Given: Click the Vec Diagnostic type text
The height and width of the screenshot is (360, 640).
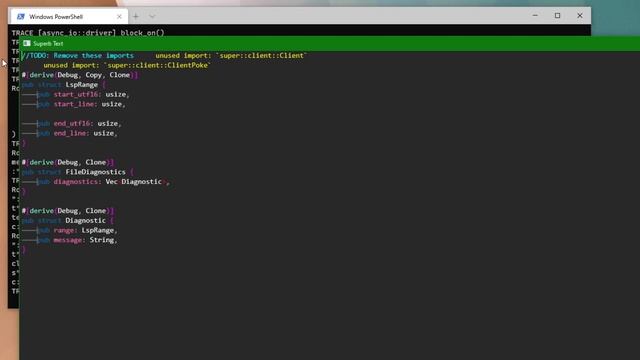Looking at the screenshot, I should pyautogui.click(x=135, y=182).
